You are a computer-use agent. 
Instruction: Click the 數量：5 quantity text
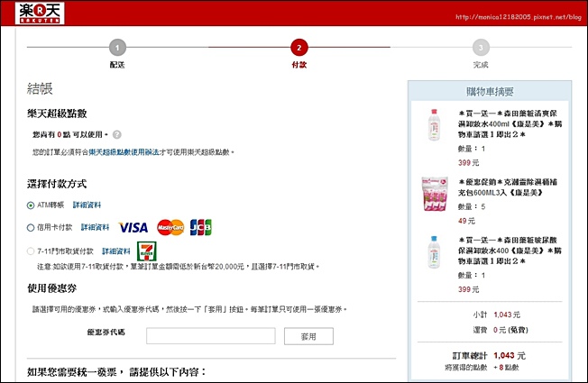[472, 207]
